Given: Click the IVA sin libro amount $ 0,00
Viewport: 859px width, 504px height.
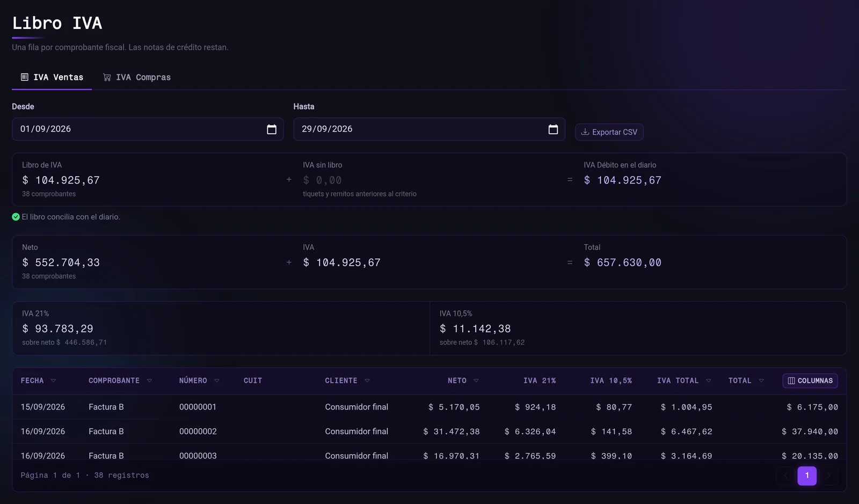Looking at the screenshot, I should coord(322,180).
